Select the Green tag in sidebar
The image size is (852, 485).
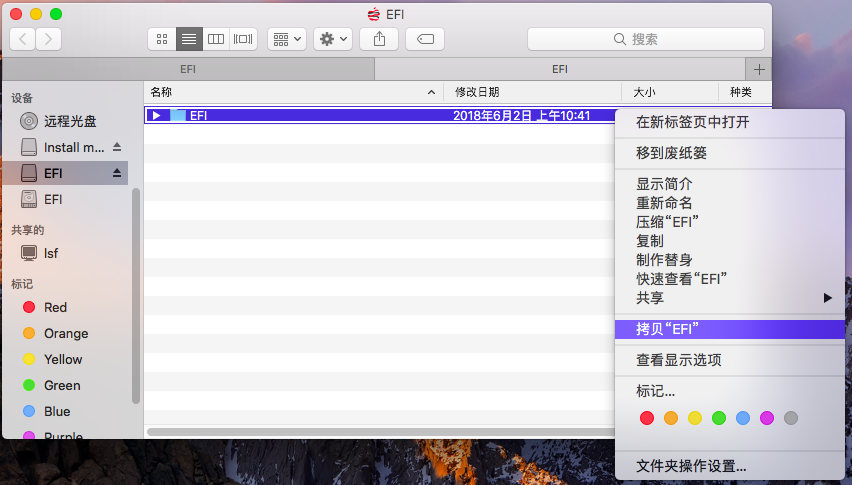[x=65, y=386]
